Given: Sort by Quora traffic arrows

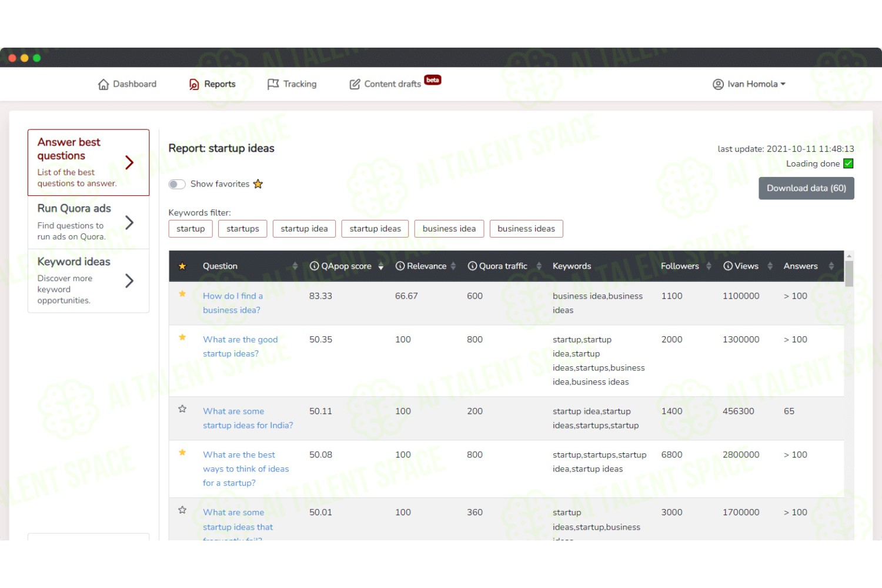Looking at the screenshot, I should click(x=539, y=266).
